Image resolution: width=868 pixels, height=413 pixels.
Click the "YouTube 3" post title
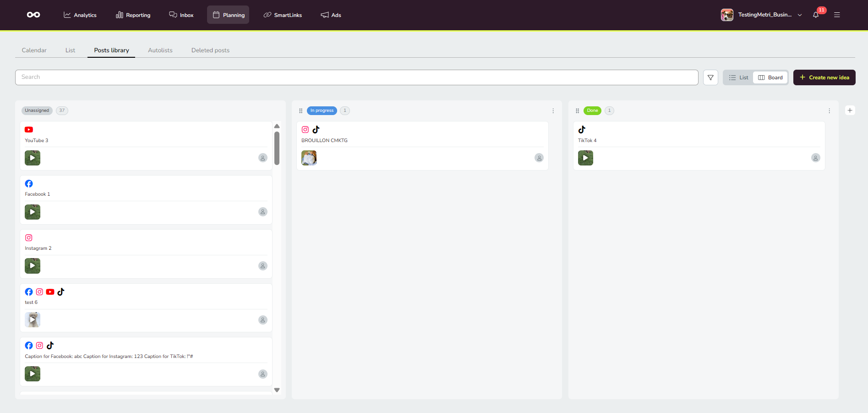tap(37, 141)
